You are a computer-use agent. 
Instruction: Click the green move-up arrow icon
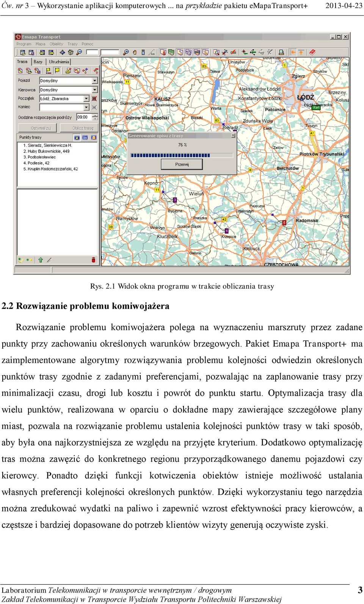tap(41, 260)
